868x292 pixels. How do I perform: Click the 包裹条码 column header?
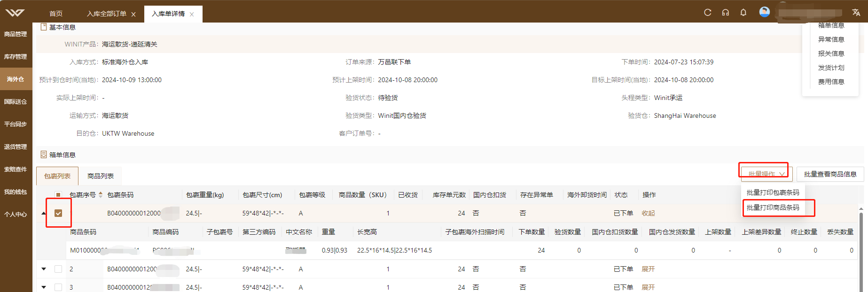pos(120,195)
